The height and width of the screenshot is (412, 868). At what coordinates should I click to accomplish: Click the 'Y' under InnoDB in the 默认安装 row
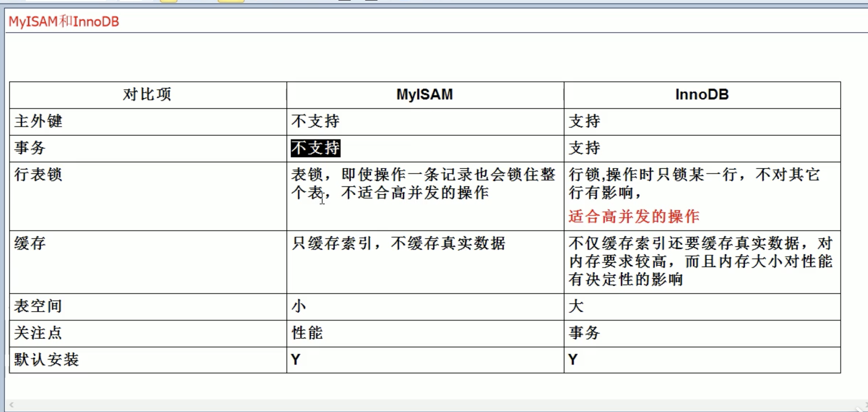(573, 360)
